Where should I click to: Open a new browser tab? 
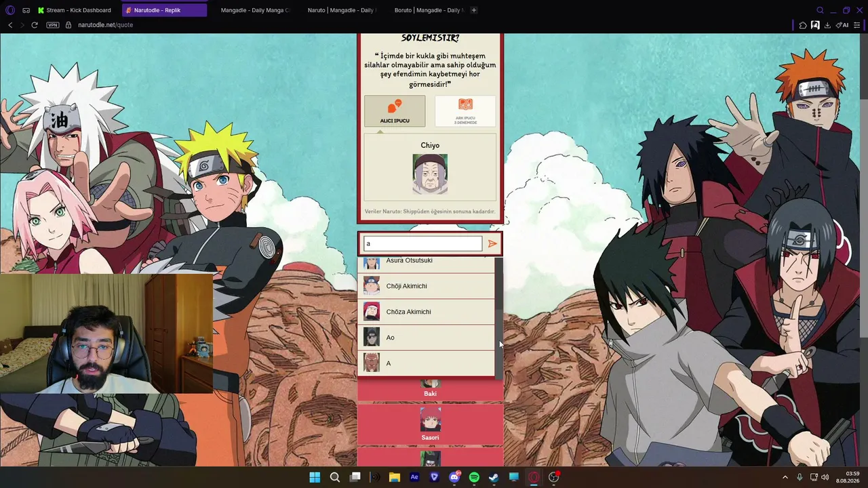click(474, 10)
